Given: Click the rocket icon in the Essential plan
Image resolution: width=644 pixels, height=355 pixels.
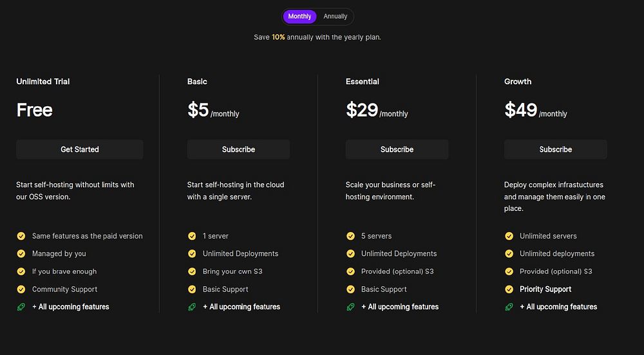Looking at the screenshot, I should pos(350,307).
